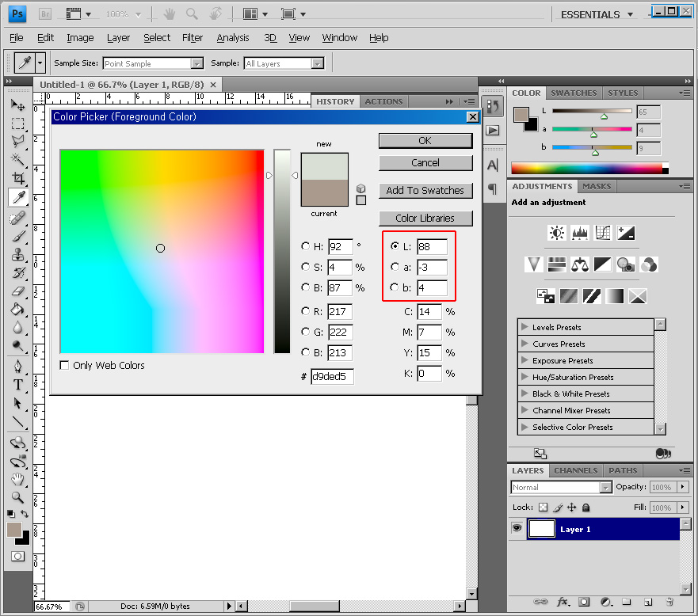698x616 pixels.
Task: Select the Move tool
Action: (17, 105)
